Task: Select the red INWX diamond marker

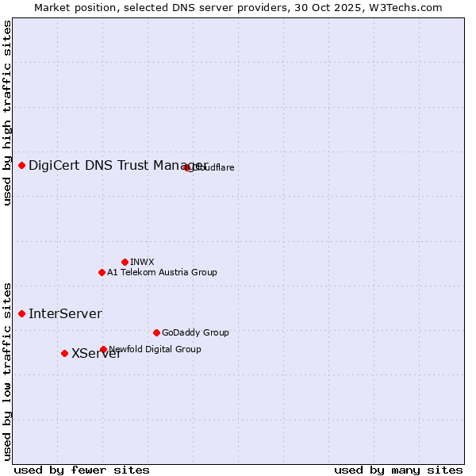Action: pyautogui.click(x=125, y=262)
